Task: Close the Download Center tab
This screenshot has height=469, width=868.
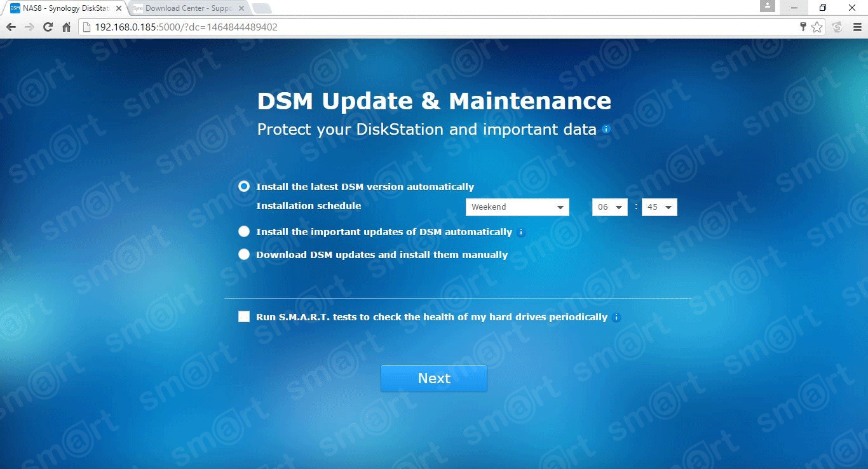Action: [241, 8]
